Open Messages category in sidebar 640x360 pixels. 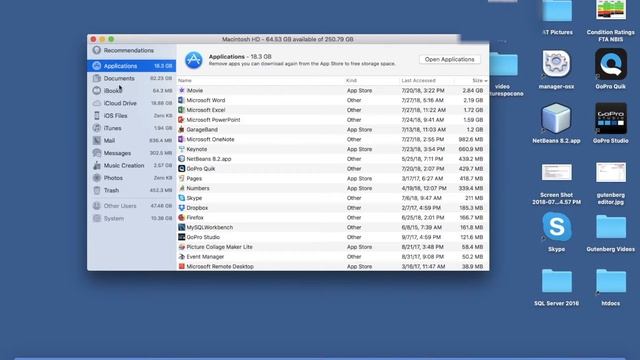click(131, 153)
